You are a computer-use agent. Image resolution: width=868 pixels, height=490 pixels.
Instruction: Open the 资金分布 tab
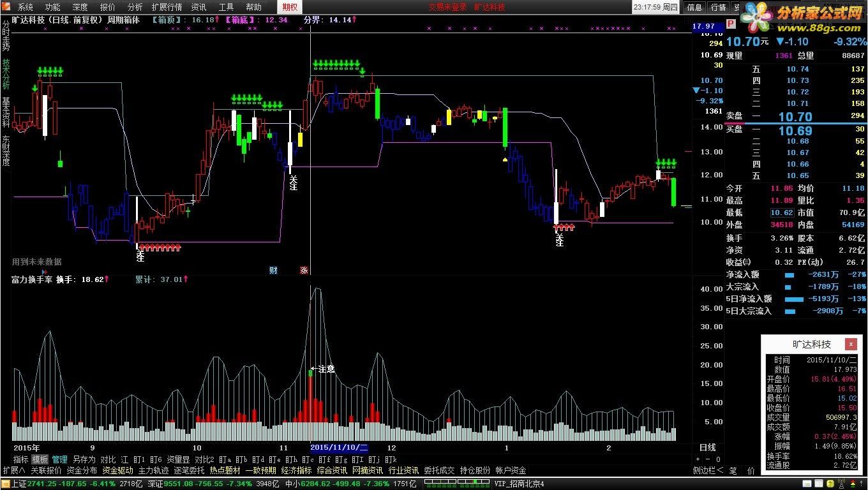82,471
